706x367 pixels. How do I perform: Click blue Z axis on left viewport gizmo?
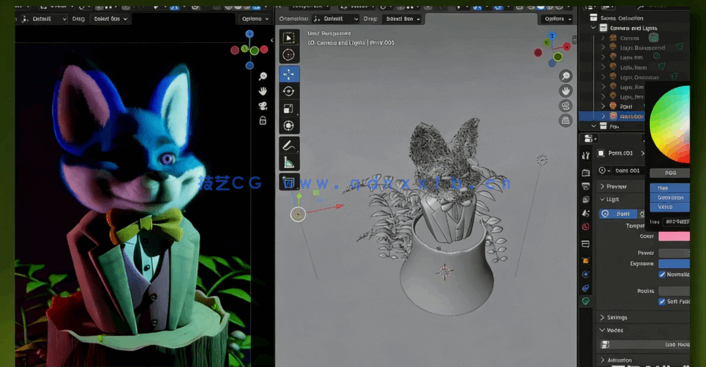[249, 34]
